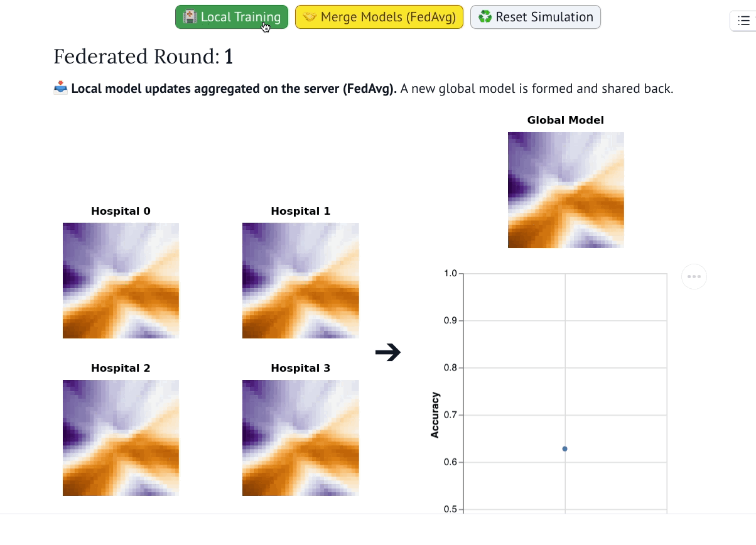Click the Hospital 0 title label
This screenshot has height=545, width=756.
121,212
